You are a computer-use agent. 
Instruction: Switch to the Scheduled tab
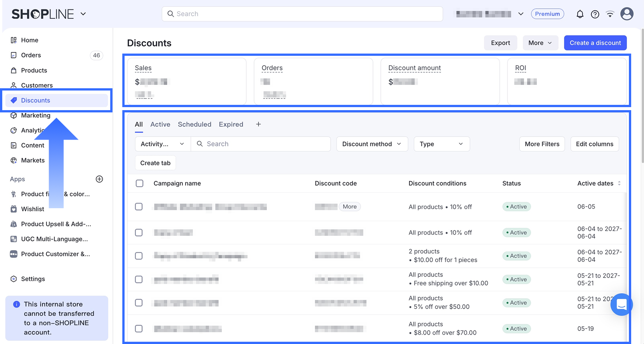[x=194, y=124]
